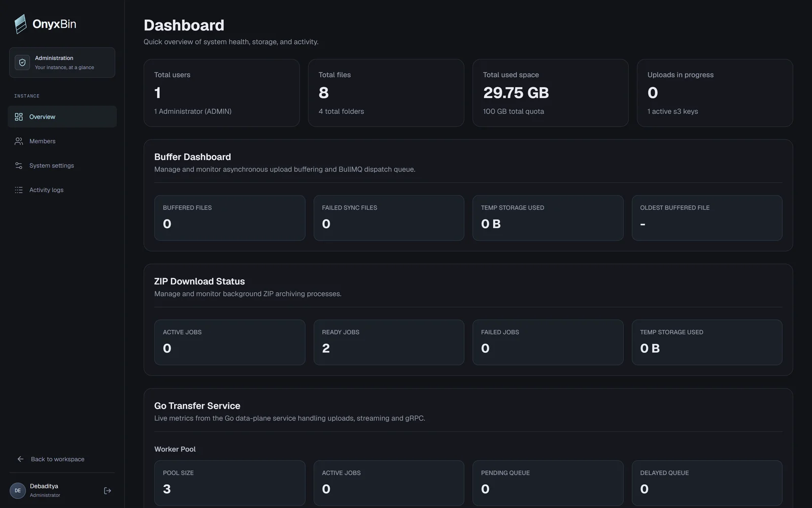This screenshot has width=812, height=508.
Task: Click the BUFFERED FILES stat label
Action: (x=187, y=208)
